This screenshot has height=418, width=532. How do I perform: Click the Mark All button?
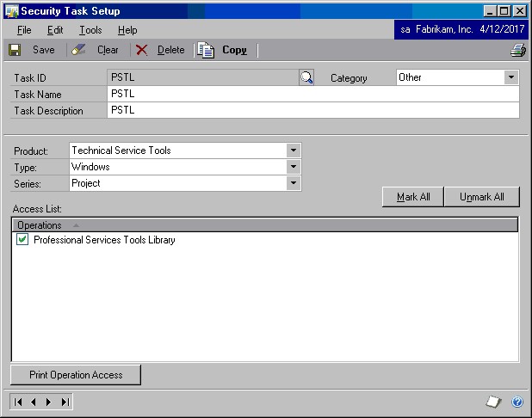413,197
